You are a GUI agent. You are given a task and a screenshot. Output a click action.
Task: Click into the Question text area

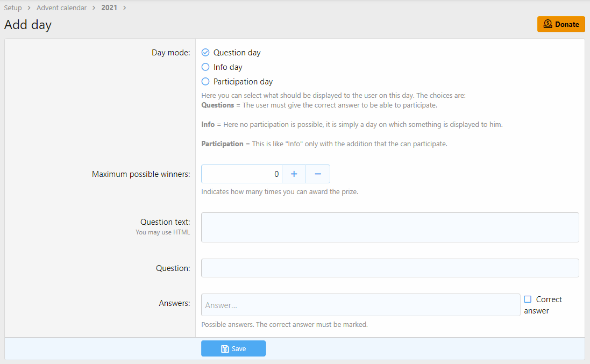tap(390, 227)
